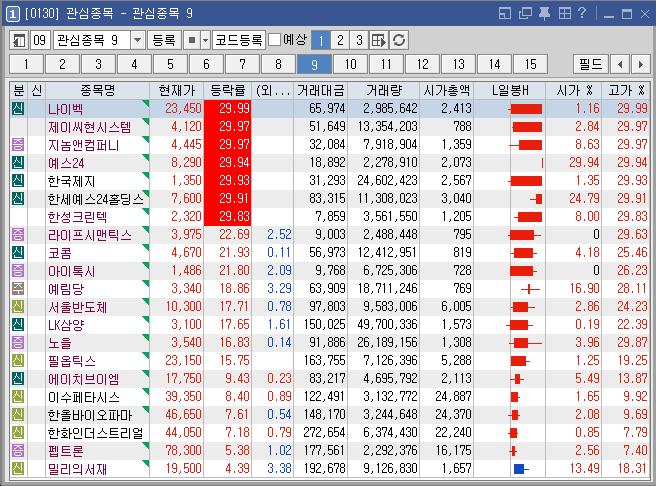Click the 한성크린텍 current price 2,320

(x=186, y=216)
